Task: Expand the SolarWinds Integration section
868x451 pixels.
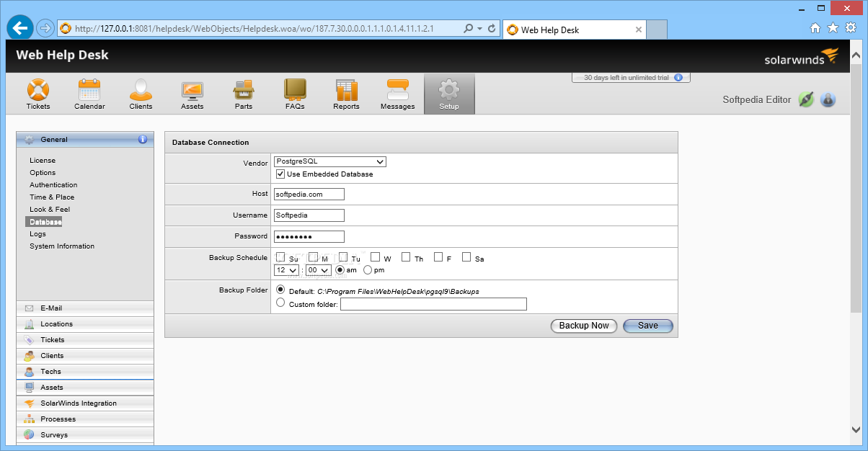Action: click(x=85, y=403)
